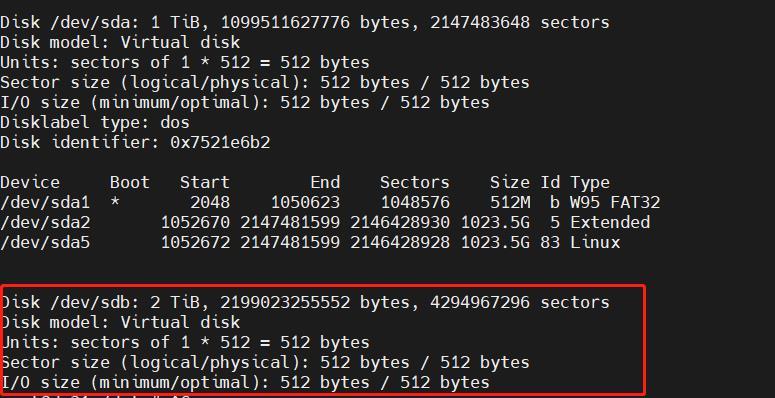Image resolution: width=775 pixels, height=398 pixels.
Task: Click the disk identifier 0x7521e6b2
Action: point(220,142)
